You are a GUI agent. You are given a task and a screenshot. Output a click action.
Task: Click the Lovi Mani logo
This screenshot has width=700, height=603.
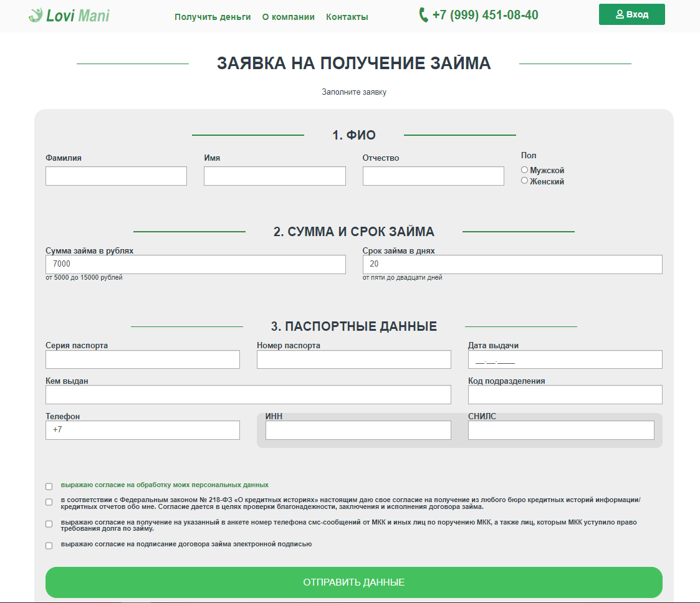coord(69,16)
